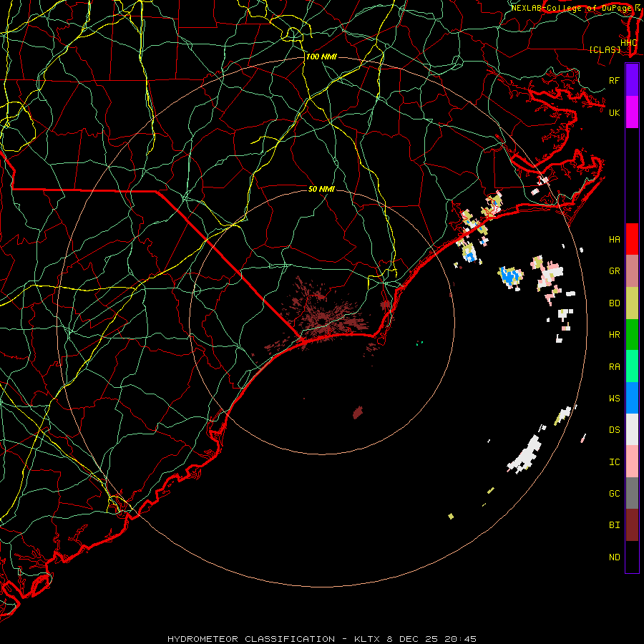
Task: Click the magenta UK legend color swatch
Action: [632, 112]
